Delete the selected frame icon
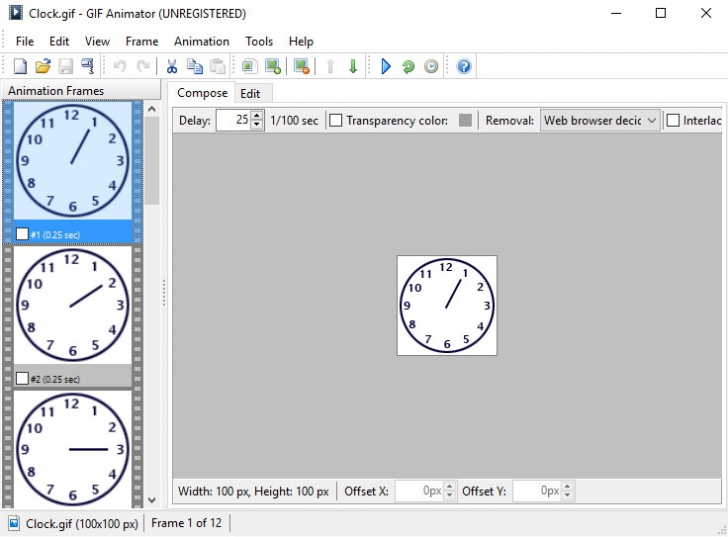This screenshot has height=537, width=728. [x=302, y=66]
